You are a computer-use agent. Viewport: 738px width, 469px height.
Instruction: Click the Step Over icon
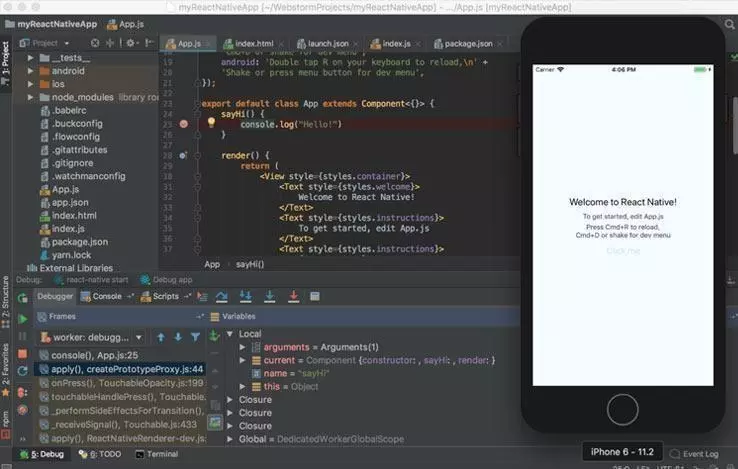click(222, 296)
